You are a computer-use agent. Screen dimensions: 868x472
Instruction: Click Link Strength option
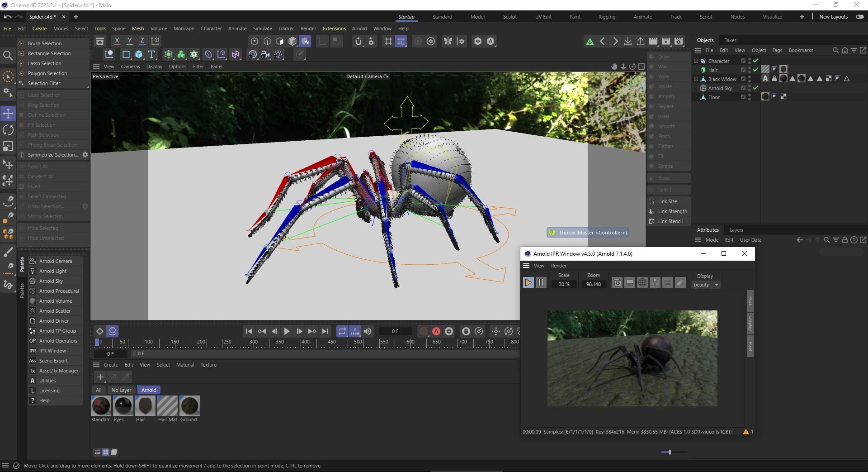pyautogui.click(x=669, y=211)
